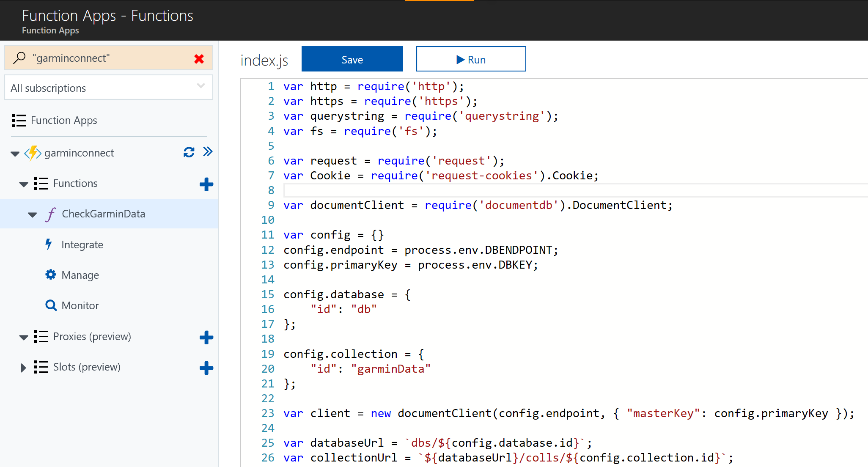
Task: Add a new function with plus icon
Action: coord(206,184)
